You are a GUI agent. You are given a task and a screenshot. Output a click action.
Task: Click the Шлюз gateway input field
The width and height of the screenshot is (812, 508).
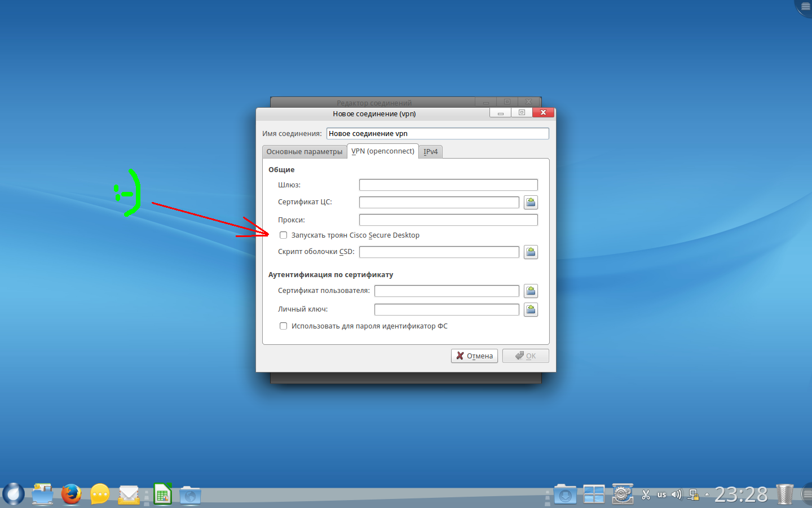(x=448, y=185)
